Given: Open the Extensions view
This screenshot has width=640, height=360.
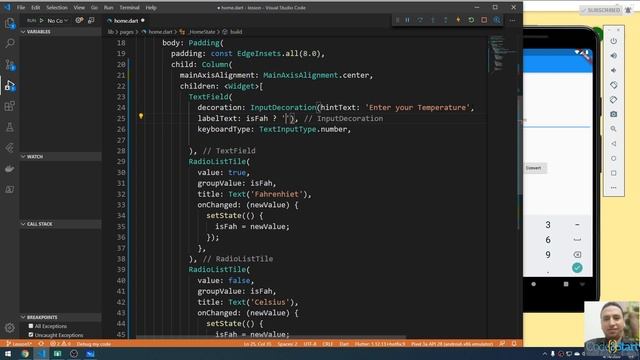Looking at the screenshot, I should (9, 106).
